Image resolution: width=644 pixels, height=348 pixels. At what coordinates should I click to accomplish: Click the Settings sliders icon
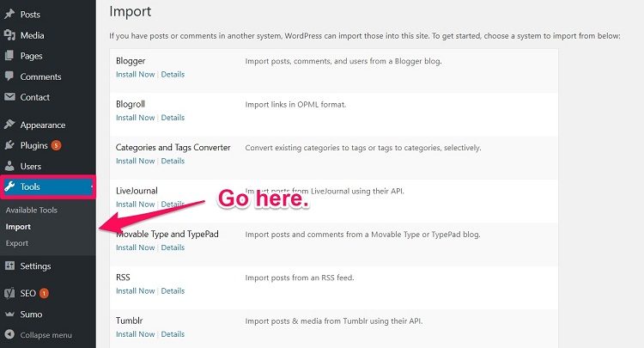(9, 266)
